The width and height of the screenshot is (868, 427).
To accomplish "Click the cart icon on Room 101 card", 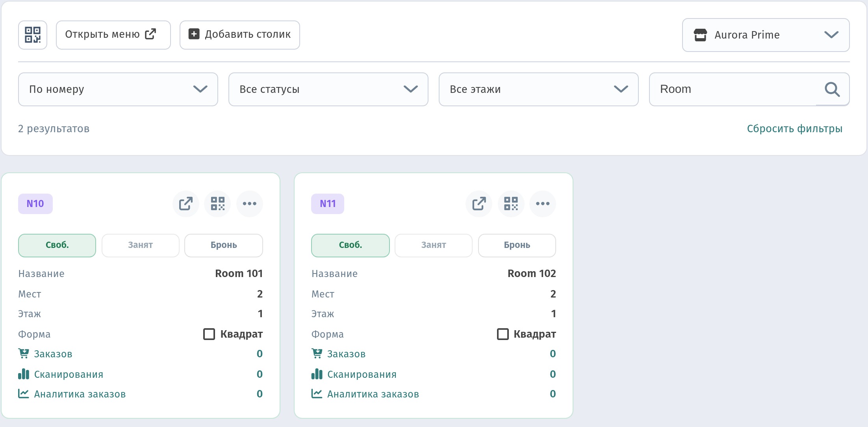I will (24, 353).
